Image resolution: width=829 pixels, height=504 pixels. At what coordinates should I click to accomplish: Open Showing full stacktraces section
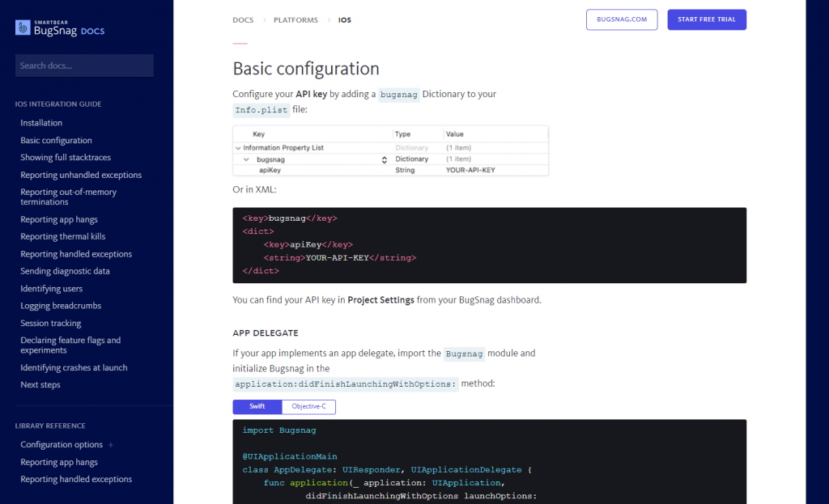66,158
